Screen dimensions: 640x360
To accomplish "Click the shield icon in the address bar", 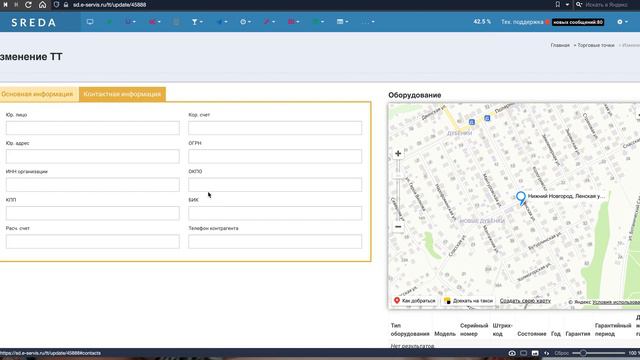I will pos(56,5).
